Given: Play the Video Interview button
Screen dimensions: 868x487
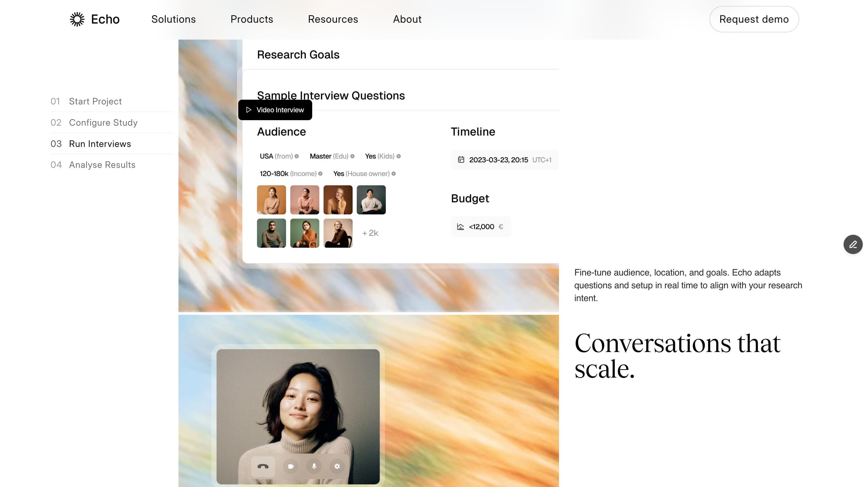Looking at the screenshot, I should tap(275, 110).
